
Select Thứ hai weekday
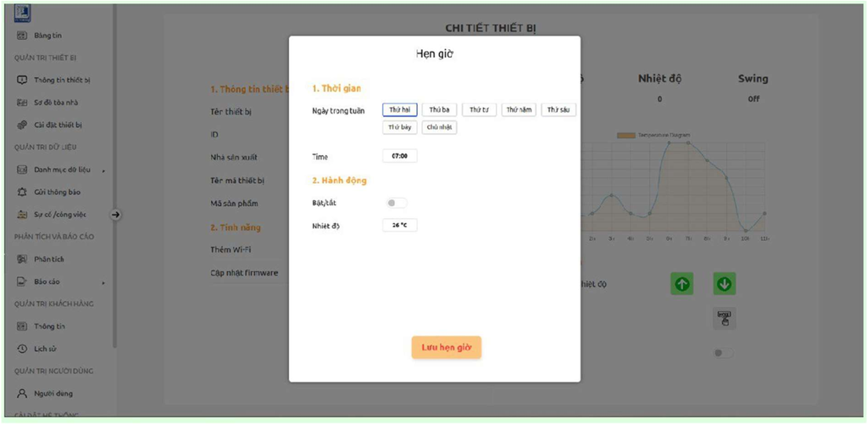coord(400,109)
